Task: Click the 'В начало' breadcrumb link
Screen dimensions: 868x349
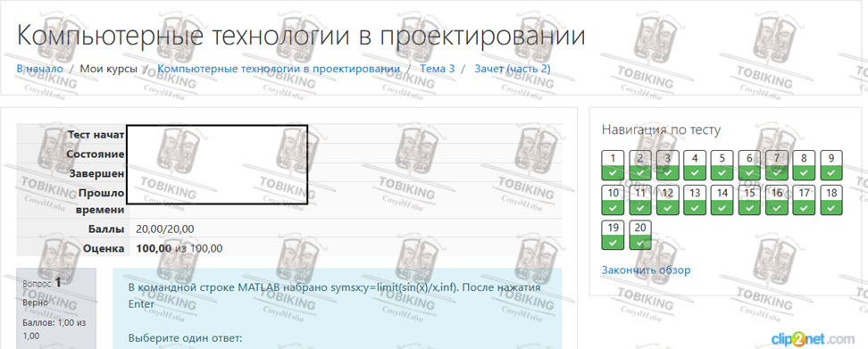Action: (40, 69)
